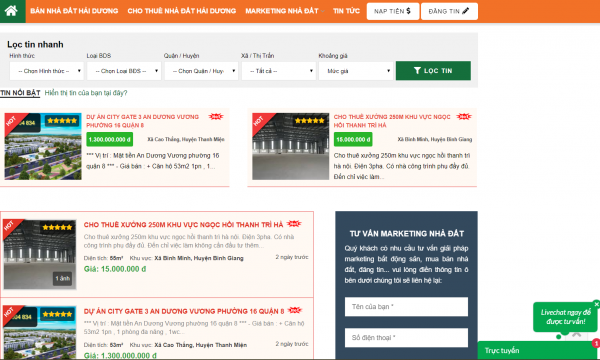Viewport: 600px width, 360px height.
Task: Click the funnel filter icon on Lọc Tin
Action: click(x=417, y=71)
